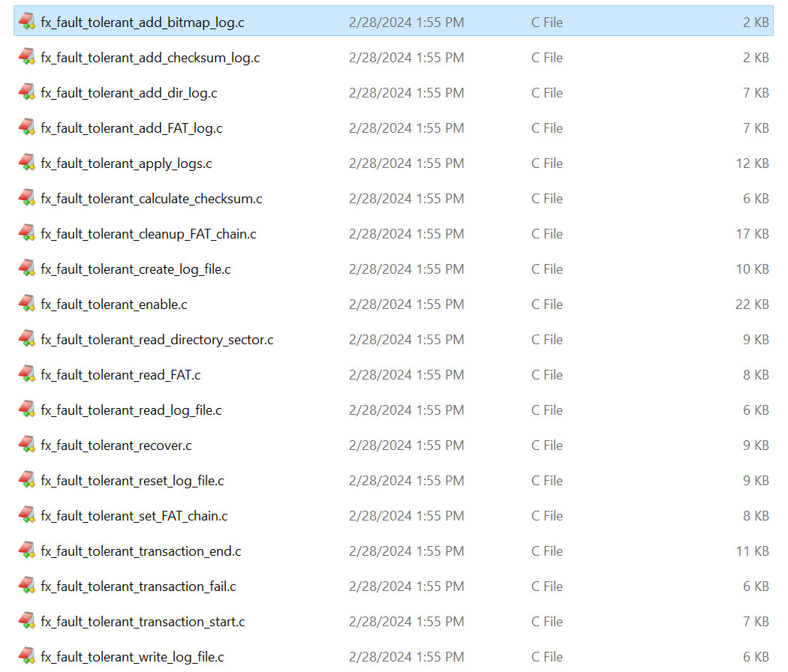Click the C File type of fx_fault_tolerant_set_FAT_chain.c
788x672 pixels.
click(x=547, y=516)
